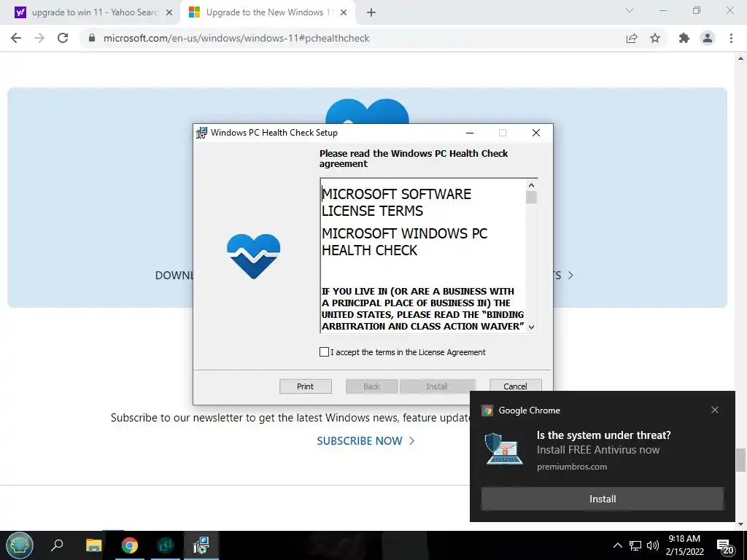Screen dimensions: 747x560
Task: Click the page scrollbar up arrow
Action: pyautogui.click(x=741, y=58)
